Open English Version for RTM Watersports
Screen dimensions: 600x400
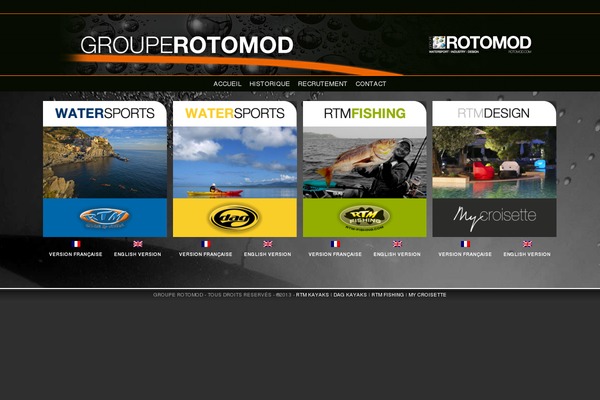pos(137,254)
